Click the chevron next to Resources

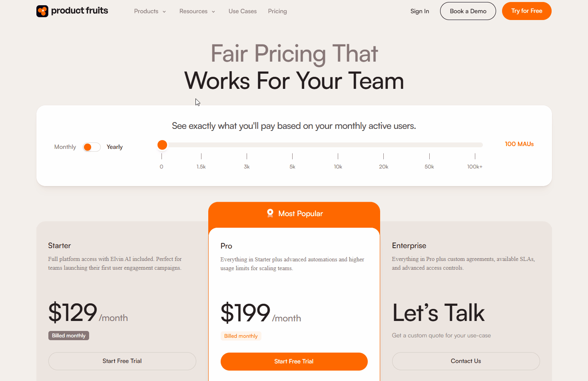pos(213,12)
